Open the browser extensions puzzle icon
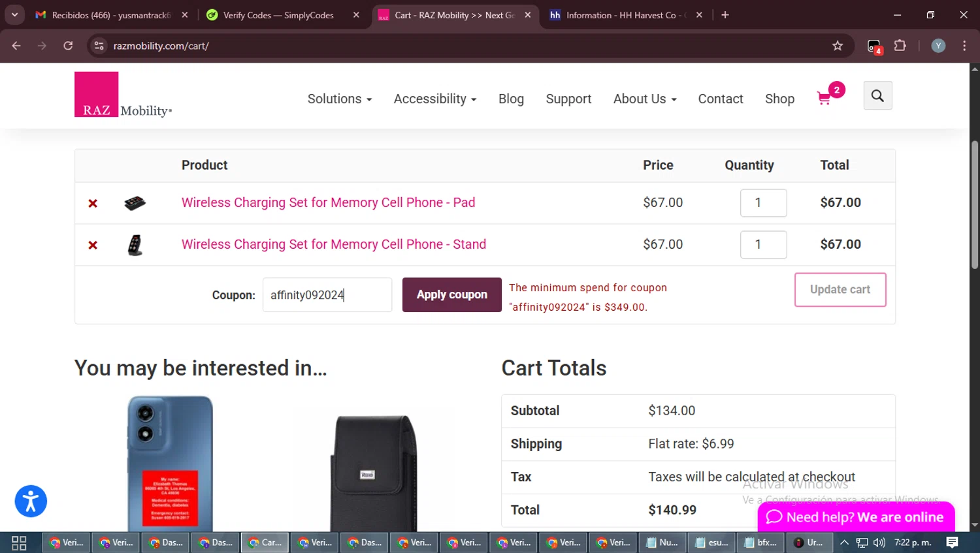 point(900,46)
